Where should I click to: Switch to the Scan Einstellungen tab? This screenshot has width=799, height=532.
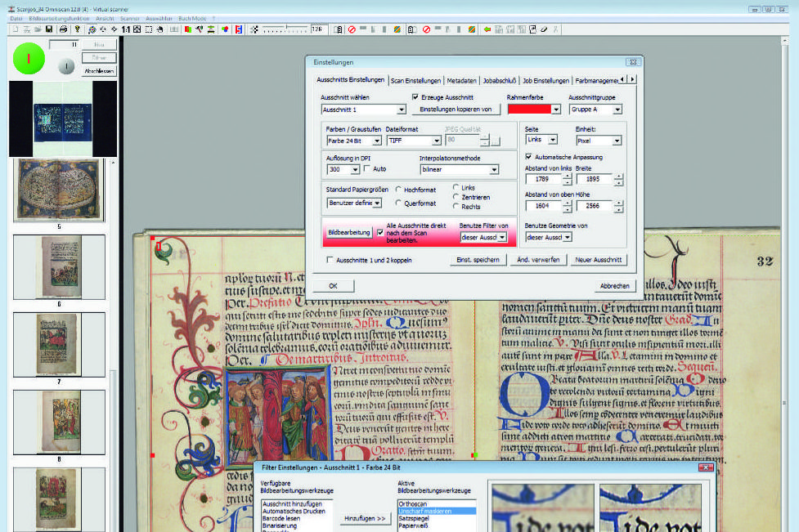click(x=415, y=80)
